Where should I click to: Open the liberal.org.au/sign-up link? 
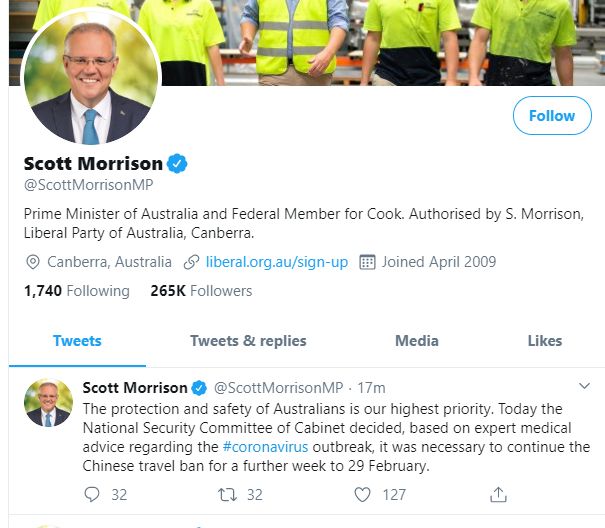click(x=277, y=262)
